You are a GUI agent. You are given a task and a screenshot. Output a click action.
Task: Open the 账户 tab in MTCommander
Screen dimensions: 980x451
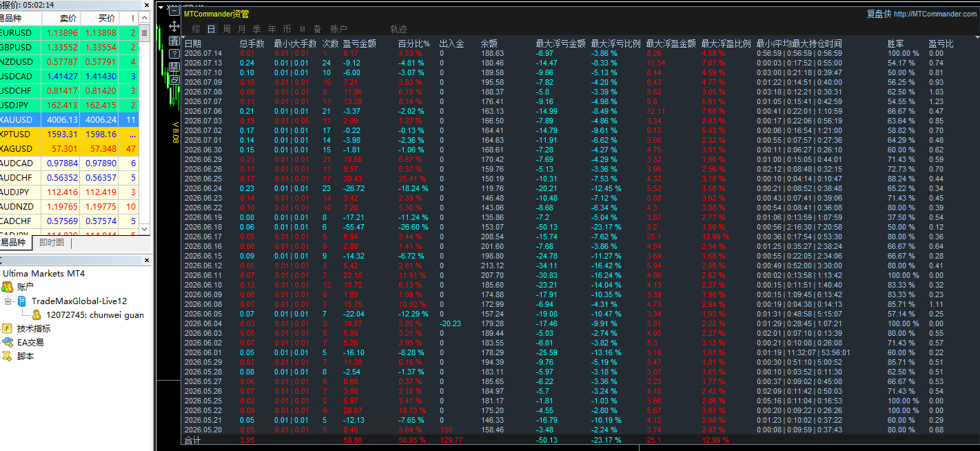click(x=338, y=29)
